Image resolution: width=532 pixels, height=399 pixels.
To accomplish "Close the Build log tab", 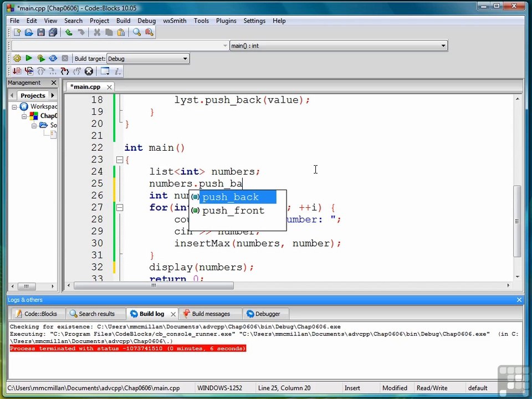I will 173,314.
